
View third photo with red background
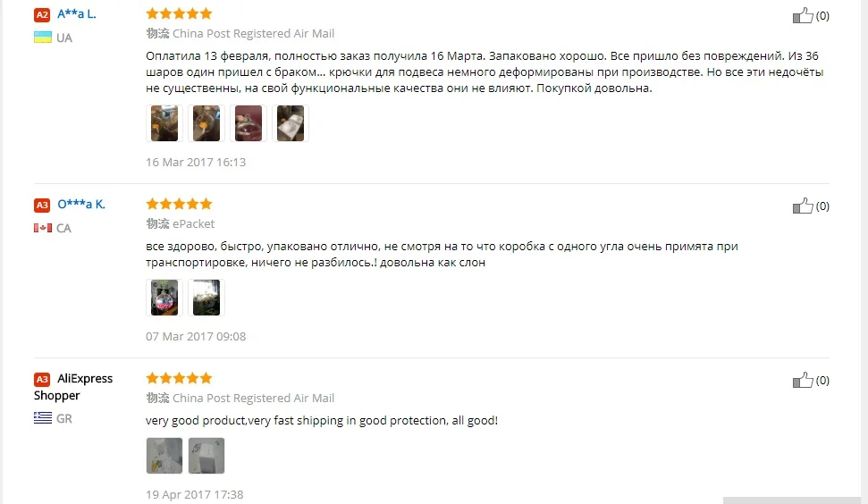[x=249, y=123]
